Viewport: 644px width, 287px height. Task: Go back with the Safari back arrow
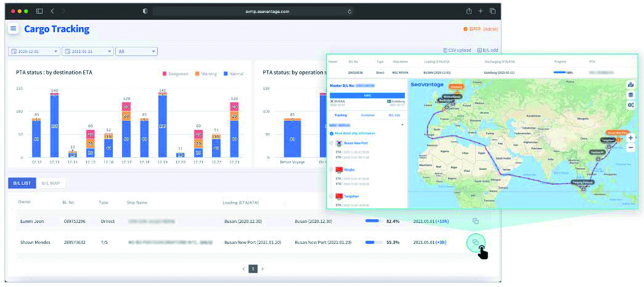(x=52, y=11)
